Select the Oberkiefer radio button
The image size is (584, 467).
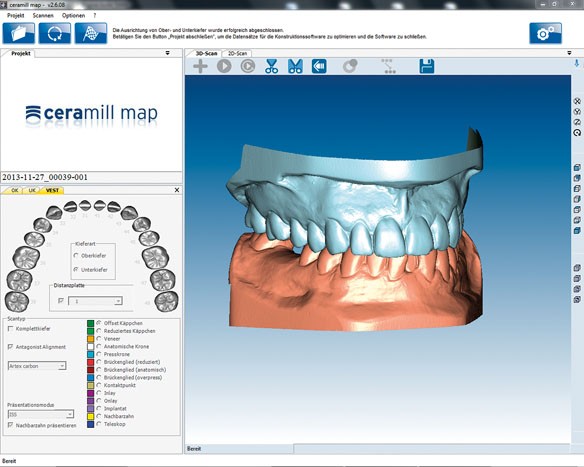[76, 255]
